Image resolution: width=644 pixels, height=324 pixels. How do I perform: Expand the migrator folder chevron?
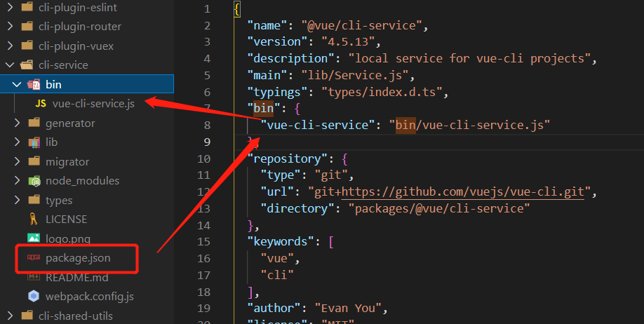(18, 161)
